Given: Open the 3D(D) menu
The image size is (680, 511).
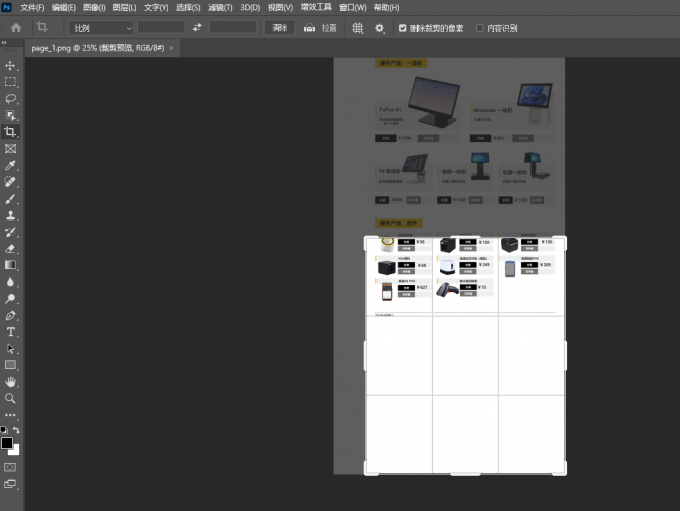Looking at the screenshot, I should click(x=250, y=7).
